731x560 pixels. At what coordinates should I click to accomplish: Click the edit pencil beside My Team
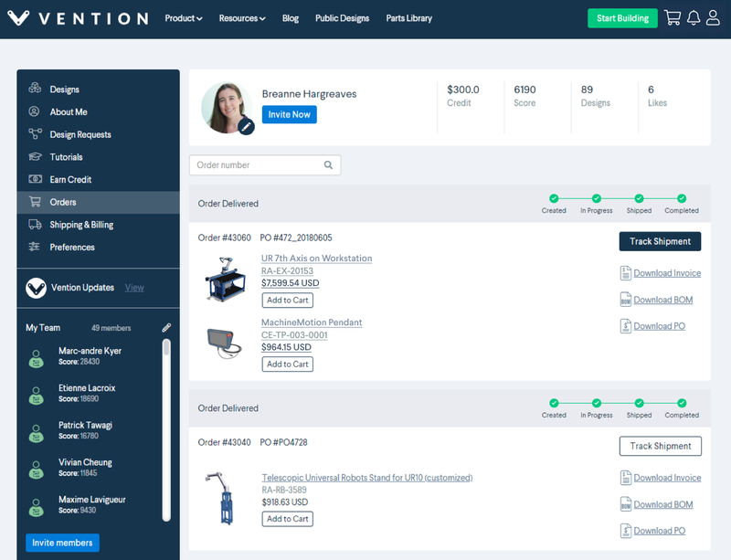[166, 328]
